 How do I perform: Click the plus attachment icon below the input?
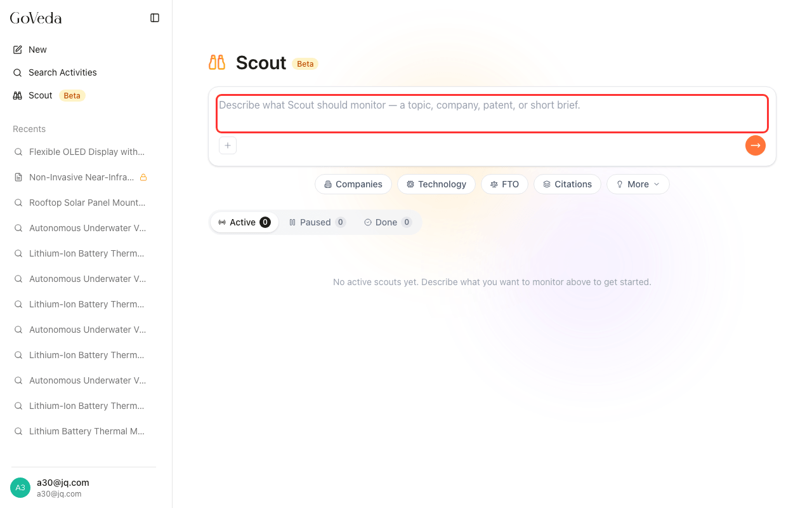[x=228, y=145]
